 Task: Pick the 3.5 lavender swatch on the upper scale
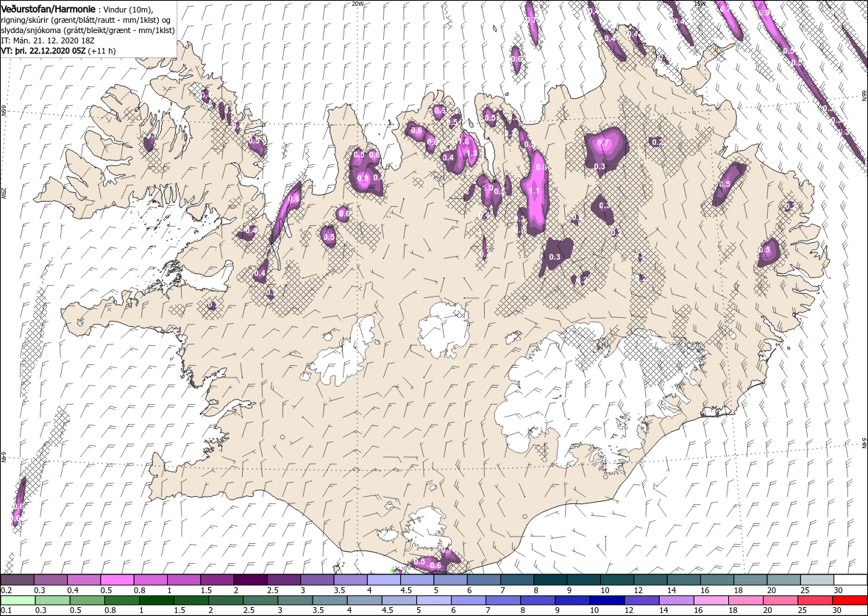pos(350,580)
